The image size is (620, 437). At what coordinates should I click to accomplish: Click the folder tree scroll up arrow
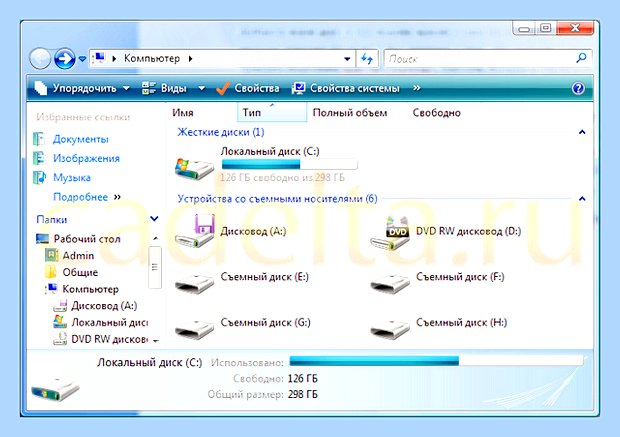click(x=155, y=238)
